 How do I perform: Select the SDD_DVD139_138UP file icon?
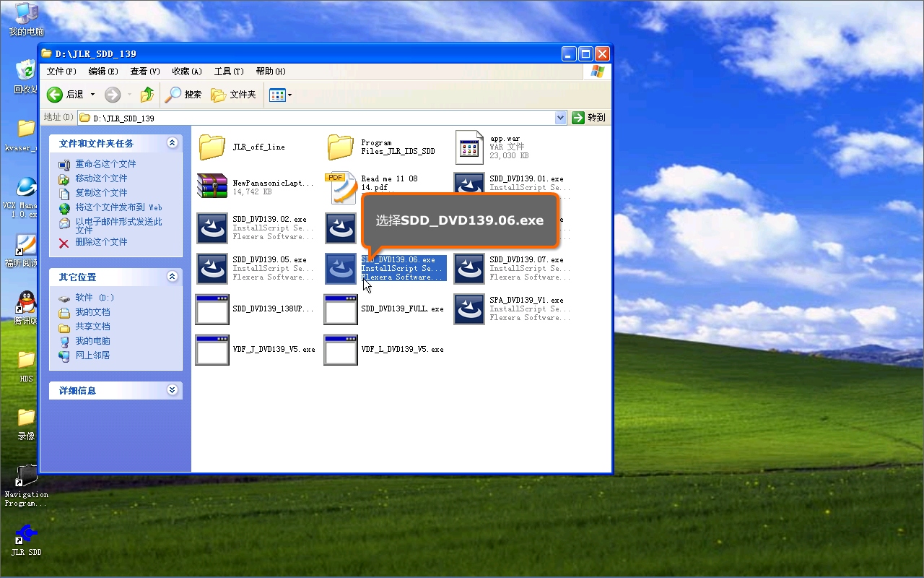pyautogui.click(x=212, y=309)
